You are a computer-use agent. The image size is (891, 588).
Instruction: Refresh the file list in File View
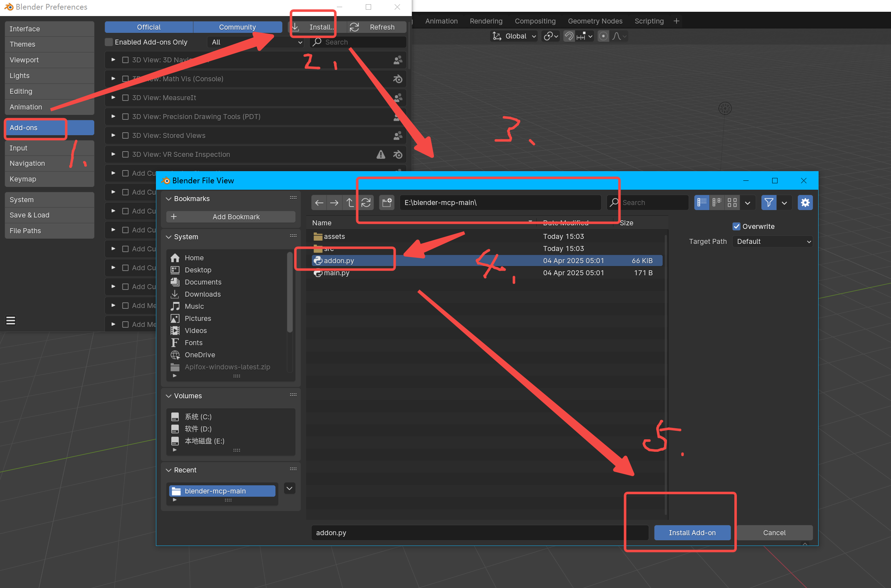[x=366, y=203]
